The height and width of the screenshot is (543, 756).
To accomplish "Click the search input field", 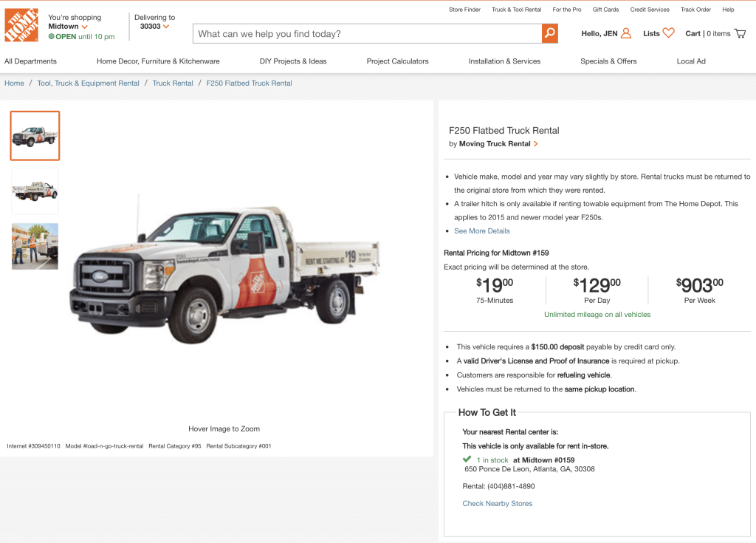I will (x=367, y=33).
